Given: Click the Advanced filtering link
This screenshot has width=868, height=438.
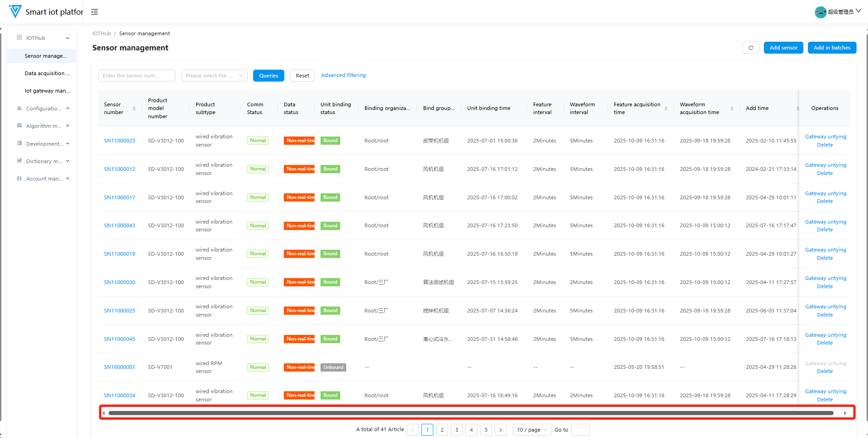Looking at the screenshot, I should click(343, 75).
